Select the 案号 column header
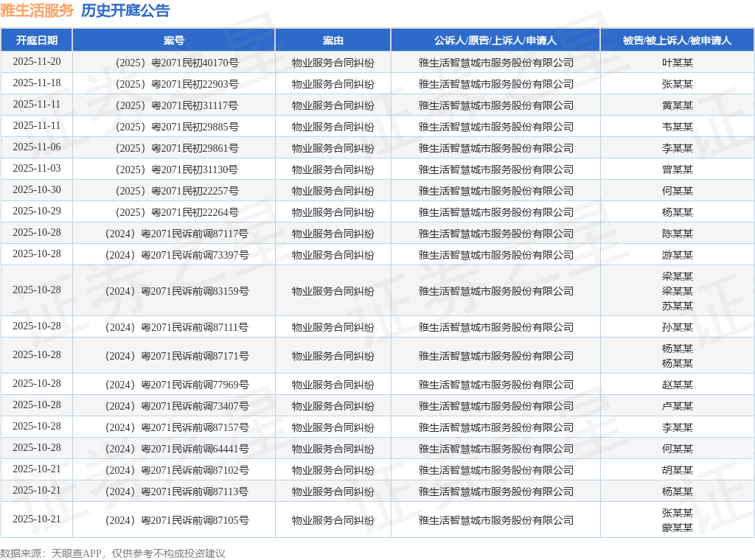The width and height of the screenshot is (755, 560). [x=174, y=41]
